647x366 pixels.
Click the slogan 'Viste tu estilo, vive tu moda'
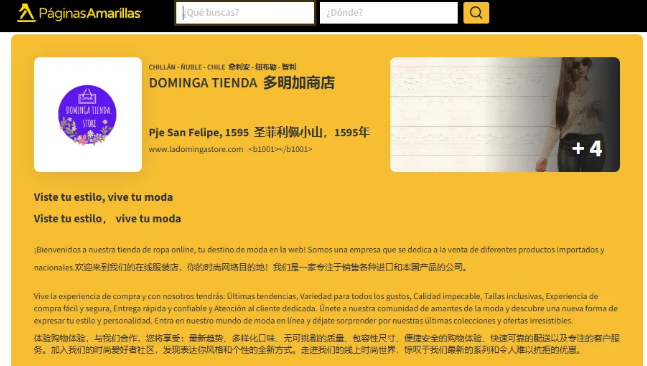tap(103, 197)
